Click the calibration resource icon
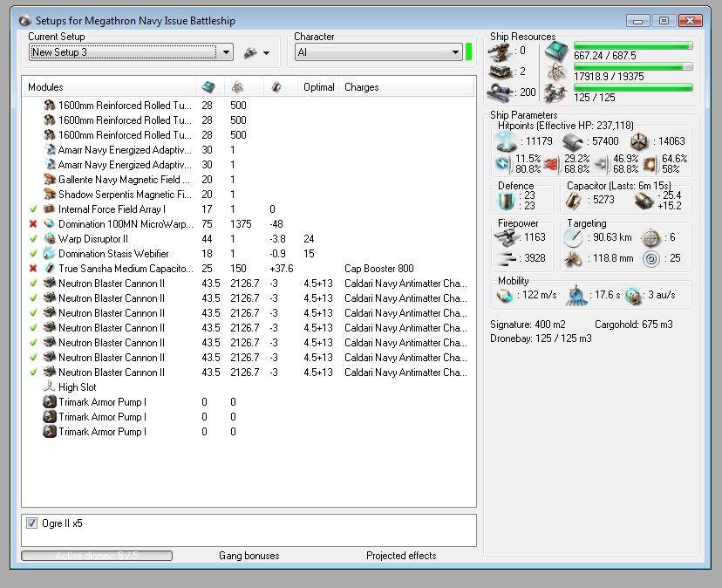The image size is (722, 588). tap(501, 92)
